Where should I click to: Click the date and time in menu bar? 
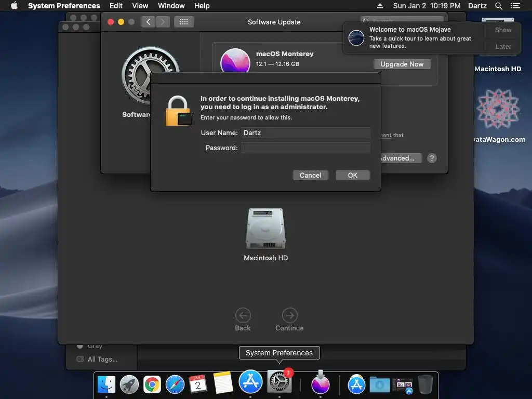pyautogui.click(x=427, y=6)
